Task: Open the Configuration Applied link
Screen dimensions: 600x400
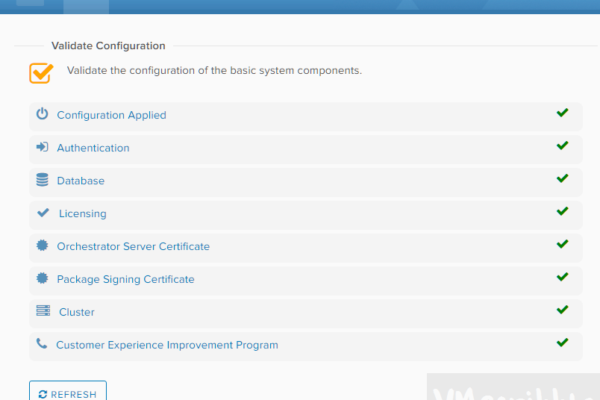Action: [111, 115]
